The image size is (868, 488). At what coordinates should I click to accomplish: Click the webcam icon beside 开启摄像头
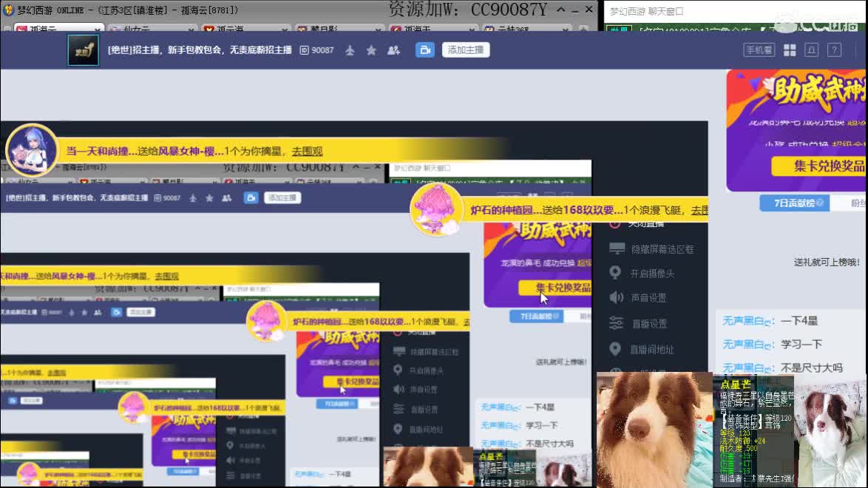(615, 273)
